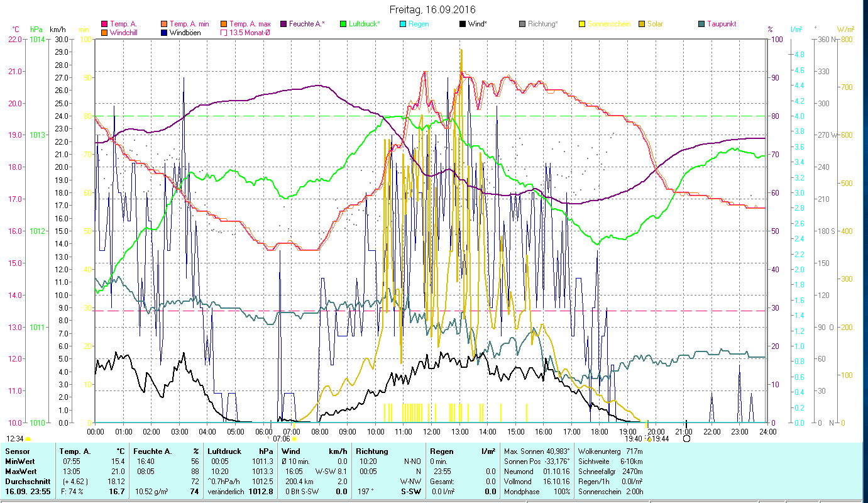
Task: Click the MinWert row label
Action: pyautogui.click(x=20, y=462)
